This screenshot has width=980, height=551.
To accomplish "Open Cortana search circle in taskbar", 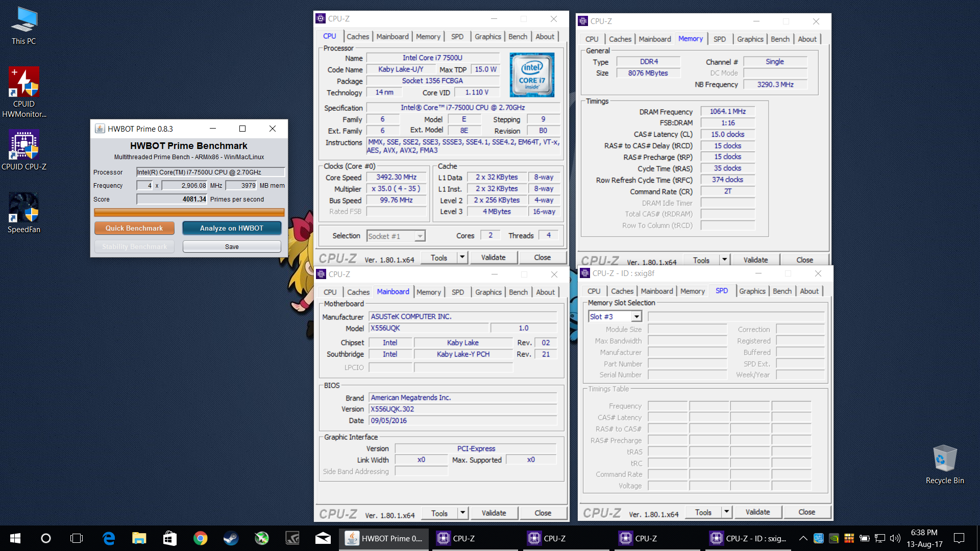I will [46, 538].
